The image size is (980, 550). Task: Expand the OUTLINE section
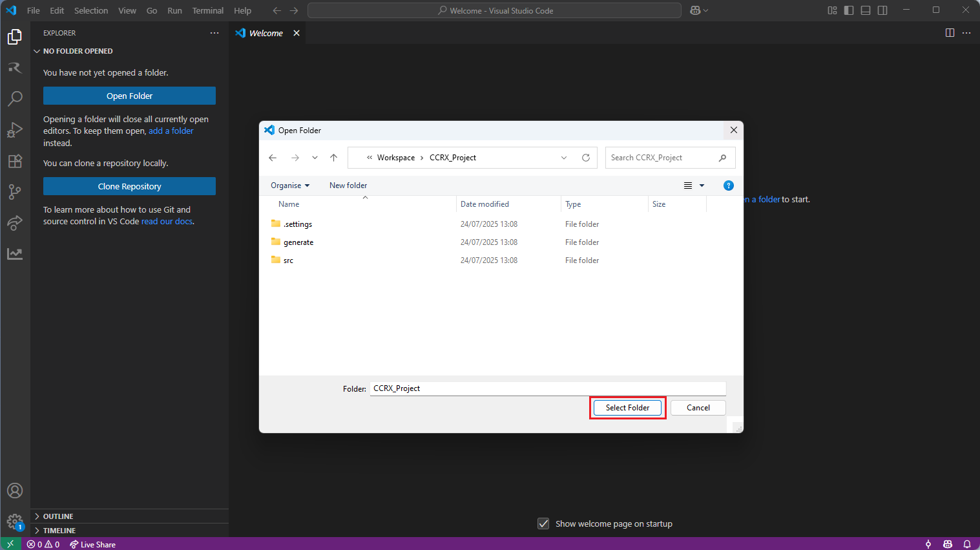58,516
